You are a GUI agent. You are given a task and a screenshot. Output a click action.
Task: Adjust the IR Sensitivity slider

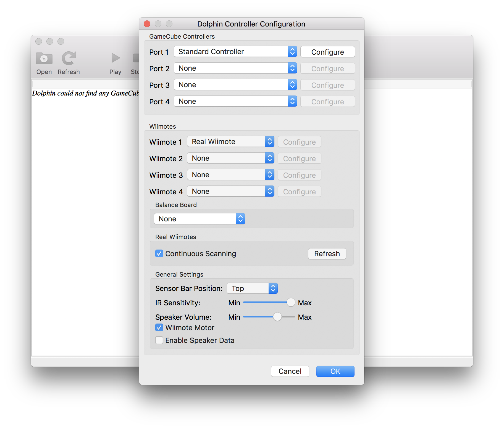(x=291, y=302)
